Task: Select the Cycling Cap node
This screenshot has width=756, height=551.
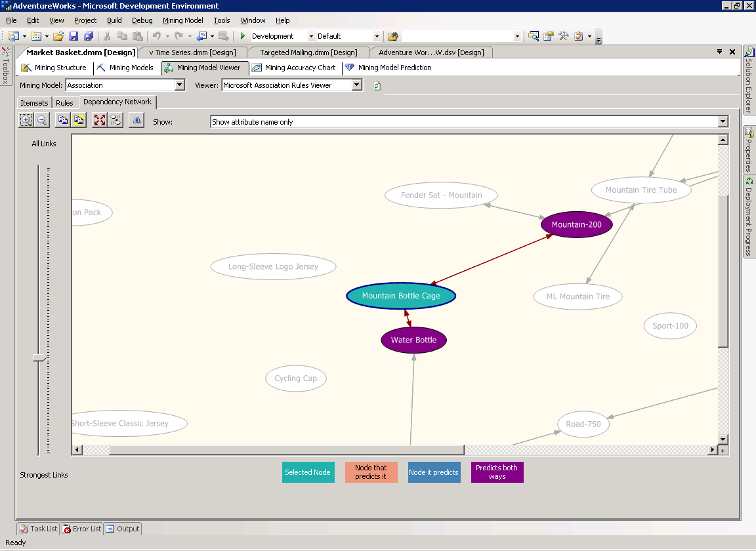Action: coord(295,378)
